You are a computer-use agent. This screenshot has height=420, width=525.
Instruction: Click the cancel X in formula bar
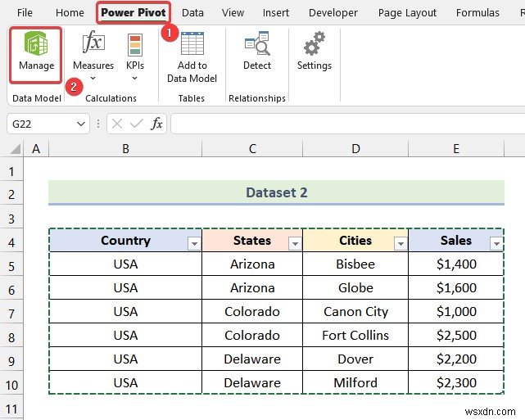click(x=117, y=124)
